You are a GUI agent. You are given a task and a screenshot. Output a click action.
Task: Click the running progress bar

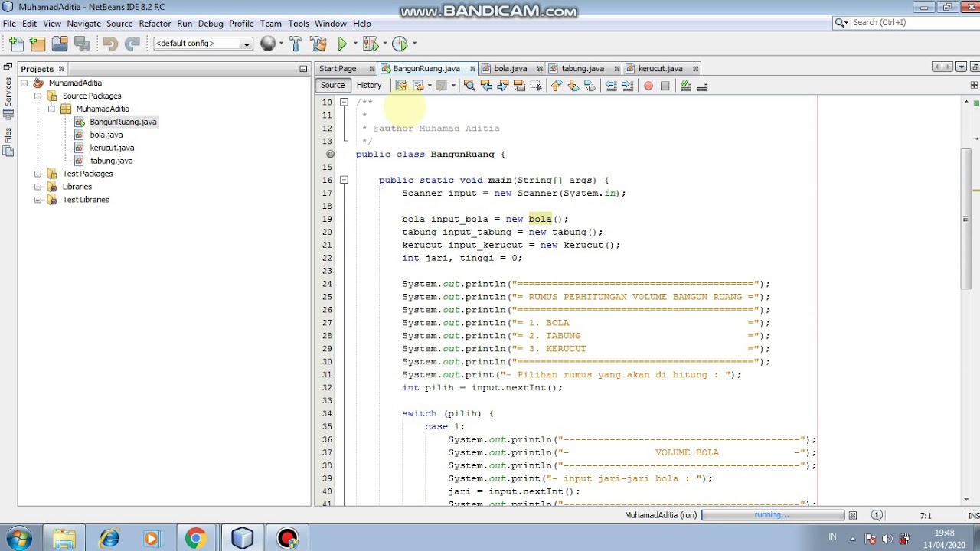pyautogui.click(x=773, y=515)
